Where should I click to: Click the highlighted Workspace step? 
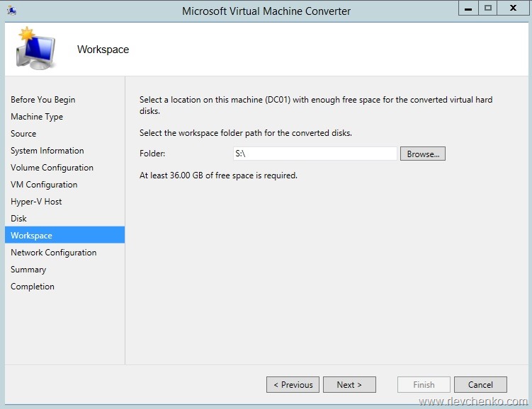(31, 236)
